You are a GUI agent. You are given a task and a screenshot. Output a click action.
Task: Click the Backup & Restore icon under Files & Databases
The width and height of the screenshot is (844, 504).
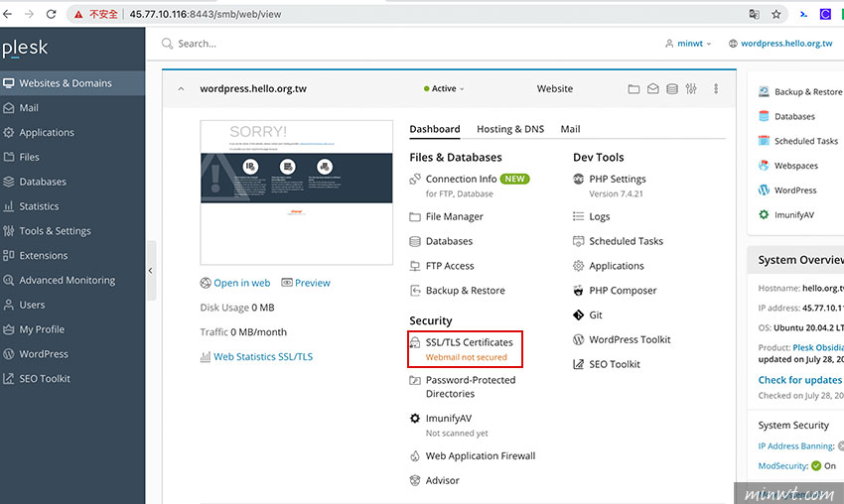point(415,291)
